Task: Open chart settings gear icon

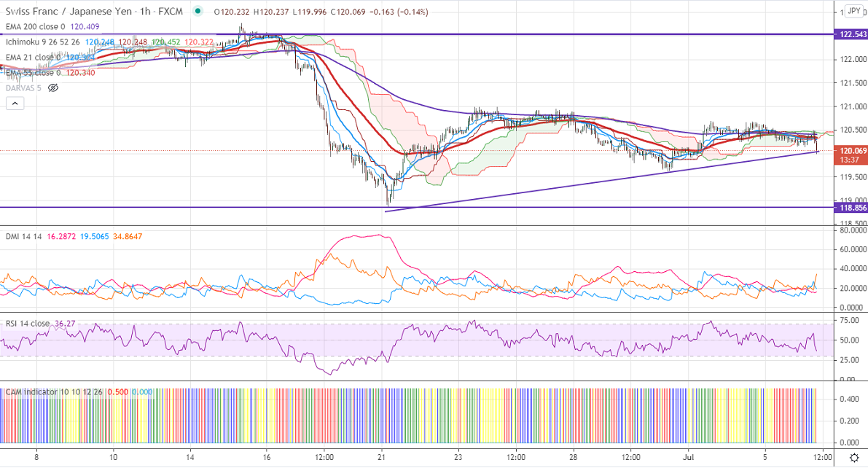Action: click(854, 458)
